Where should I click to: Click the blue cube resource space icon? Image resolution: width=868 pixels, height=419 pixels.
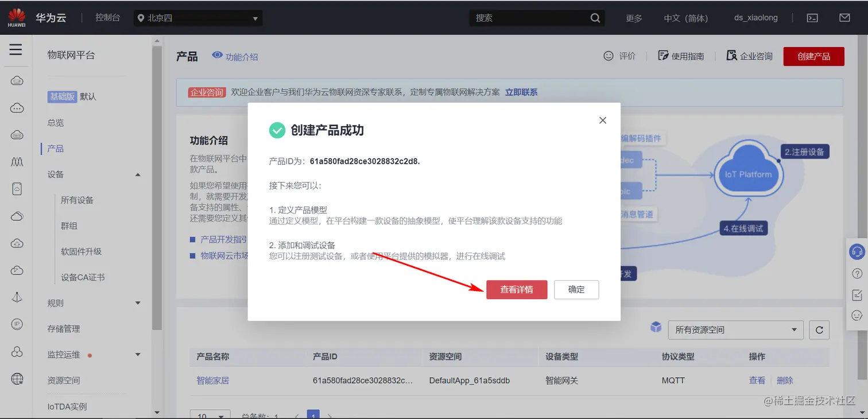[x=656, y=327]
